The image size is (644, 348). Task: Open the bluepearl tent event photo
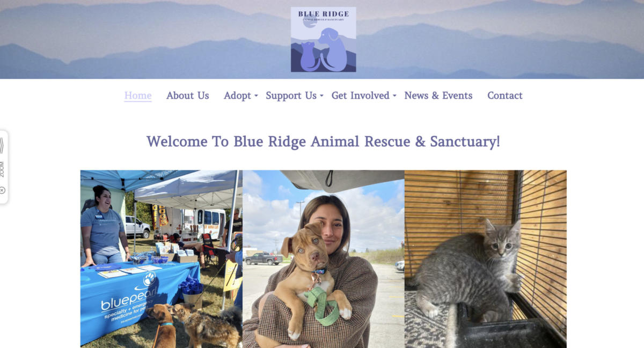click(x=161, y=259)
